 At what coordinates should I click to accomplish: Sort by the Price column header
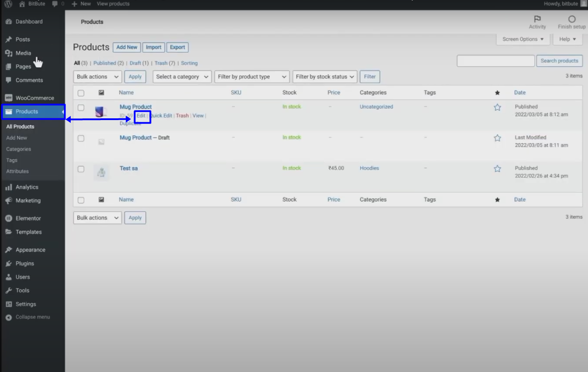click(334, 93)
